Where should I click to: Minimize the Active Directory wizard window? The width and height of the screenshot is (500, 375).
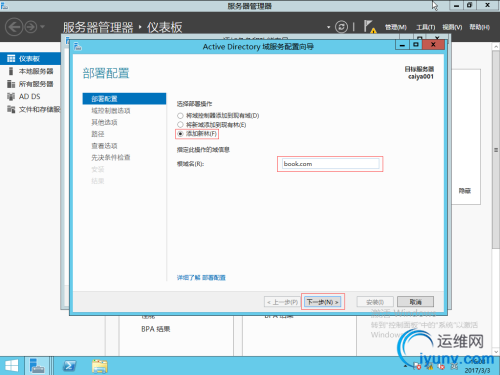tap(402, 45)
